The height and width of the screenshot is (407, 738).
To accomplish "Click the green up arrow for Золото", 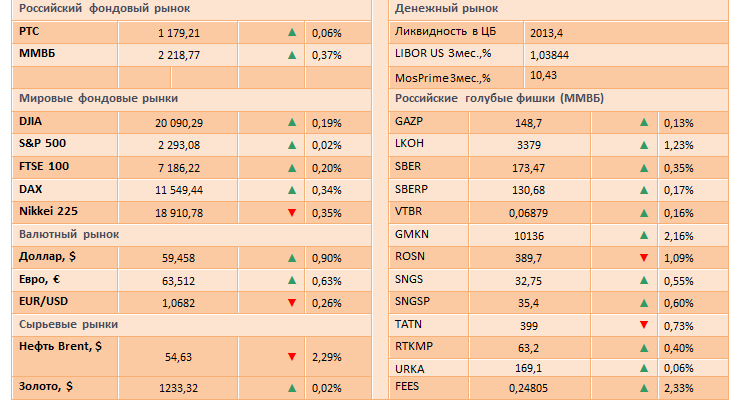I will [292, 386].
